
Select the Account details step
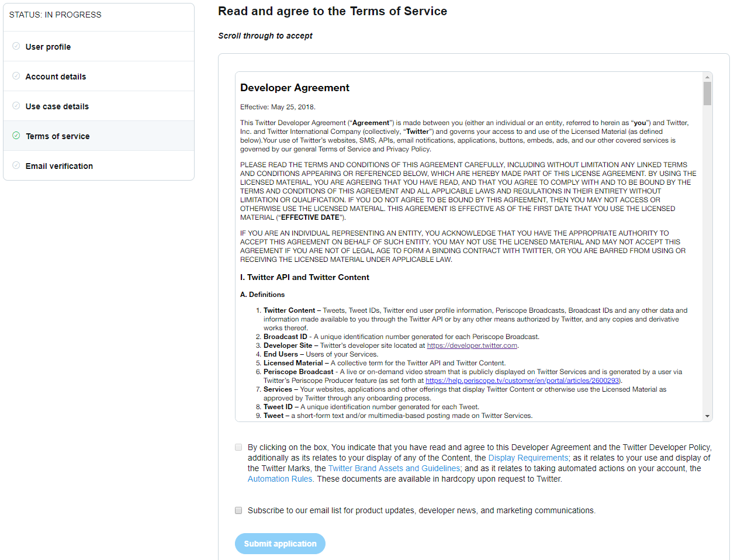tap(56, 76)
